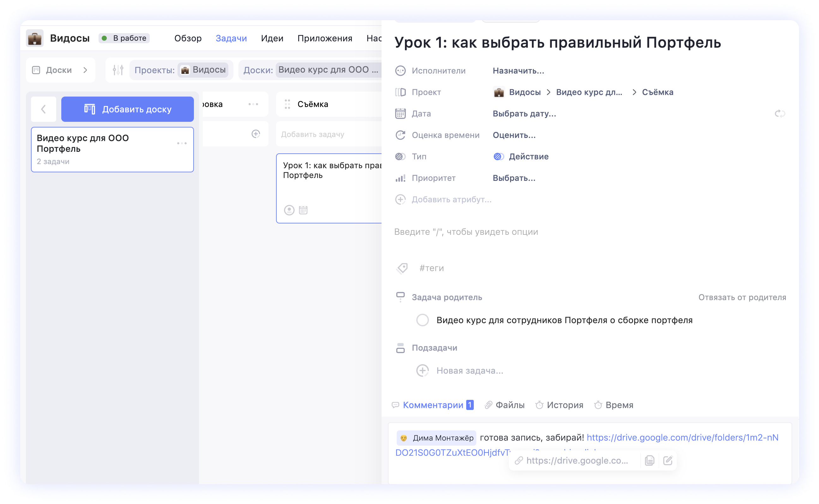Screen dimensions: 819x504
Task: Open priority Выбрать... dropdown
Action: (514, 178)
